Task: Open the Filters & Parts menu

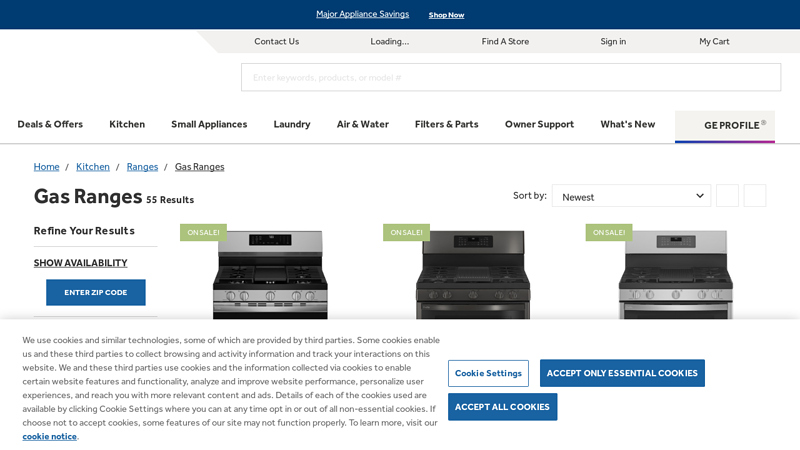Action: coord(446,124)
